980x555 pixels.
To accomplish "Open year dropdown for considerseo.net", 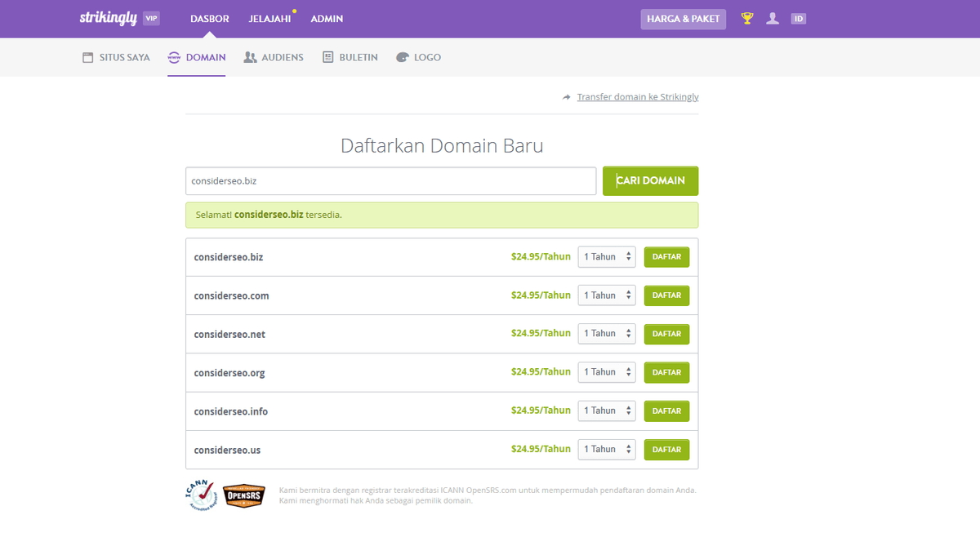I will tap(607, 334).
